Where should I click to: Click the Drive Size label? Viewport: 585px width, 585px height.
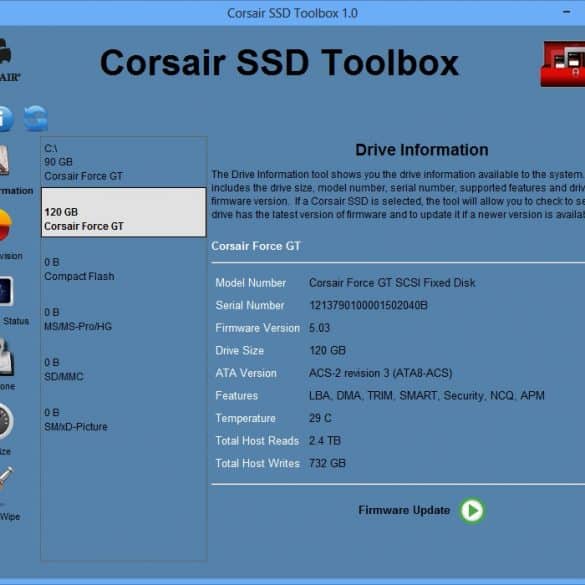click(x=240, y=351)
